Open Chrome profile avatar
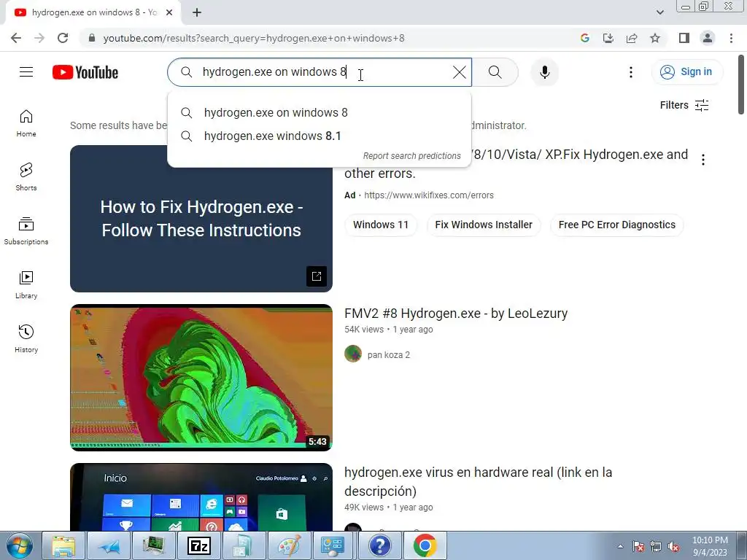The height and width of the screenshot is (560, 747). (x=708, y=38)
